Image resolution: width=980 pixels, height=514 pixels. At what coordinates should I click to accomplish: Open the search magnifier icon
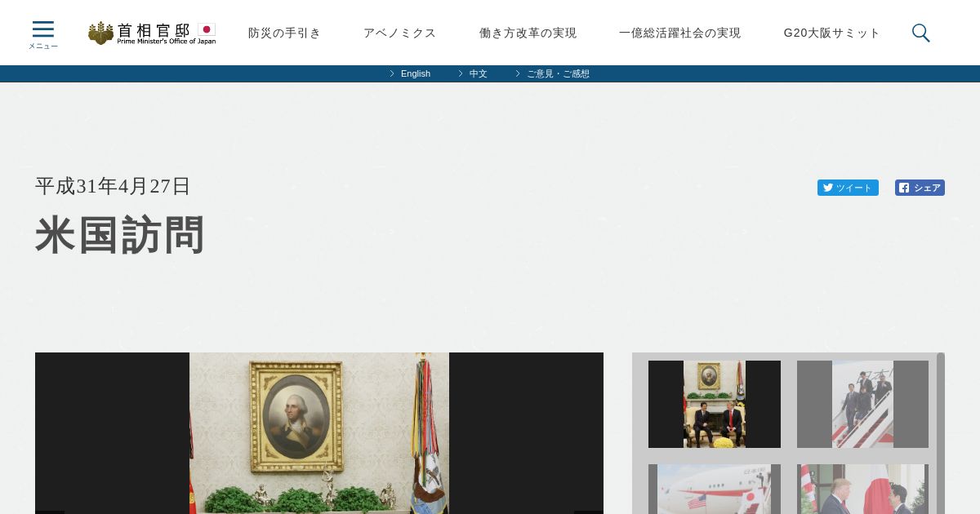click(920, 33)
